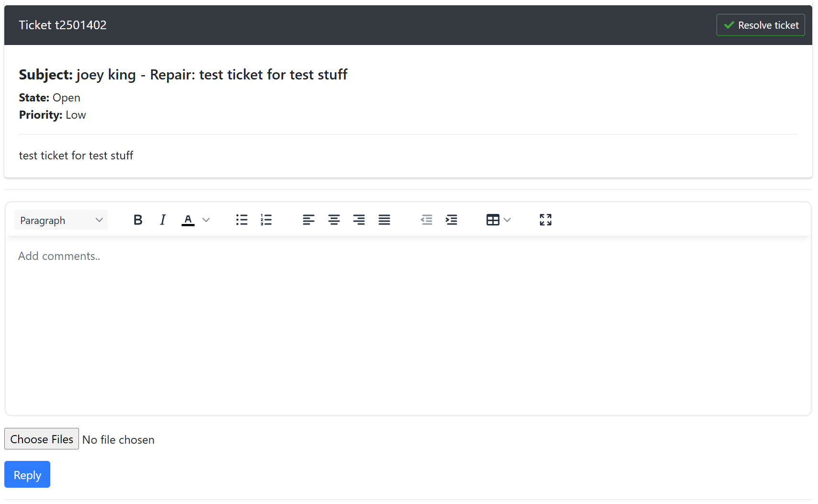Apply font color with the A icon
The image size is (818, 504).
(x=188, y=220)
